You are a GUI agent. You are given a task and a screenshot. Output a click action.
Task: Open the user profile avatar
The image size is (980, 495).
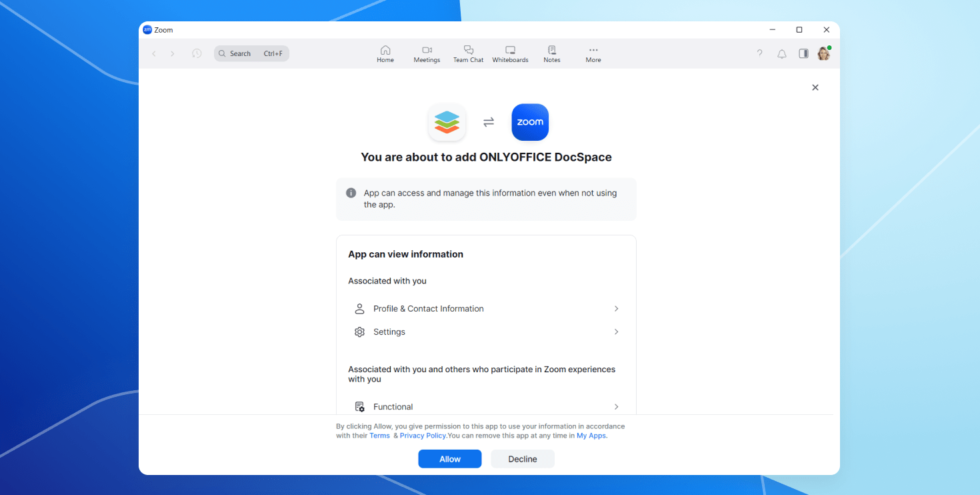click(x=824, y=54)
